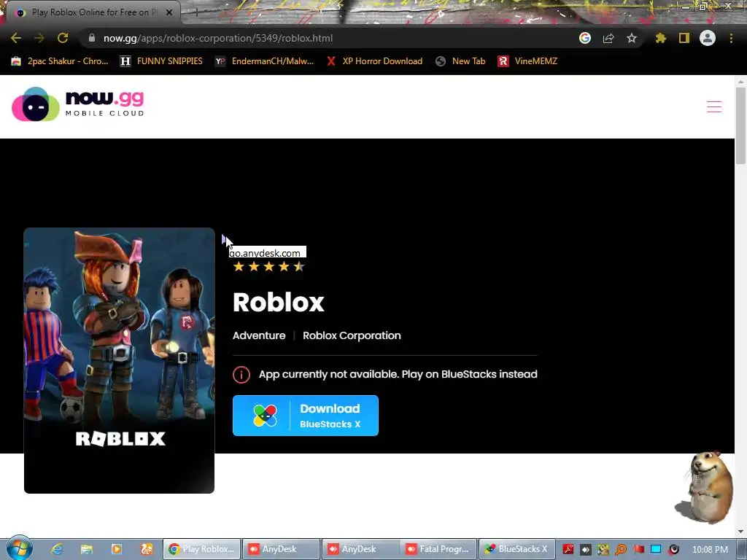The image size is (747, 560).
Task: Open the hamburger menu on now.gg
Action: pyautogui.click(x=714, y=106)
